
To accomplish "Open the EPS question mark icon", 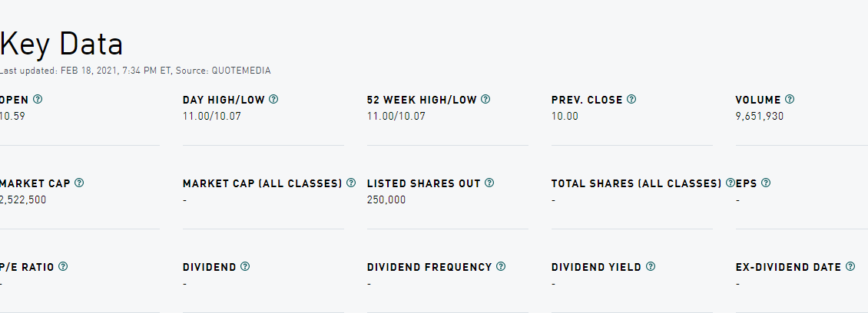I will point(766,183).
